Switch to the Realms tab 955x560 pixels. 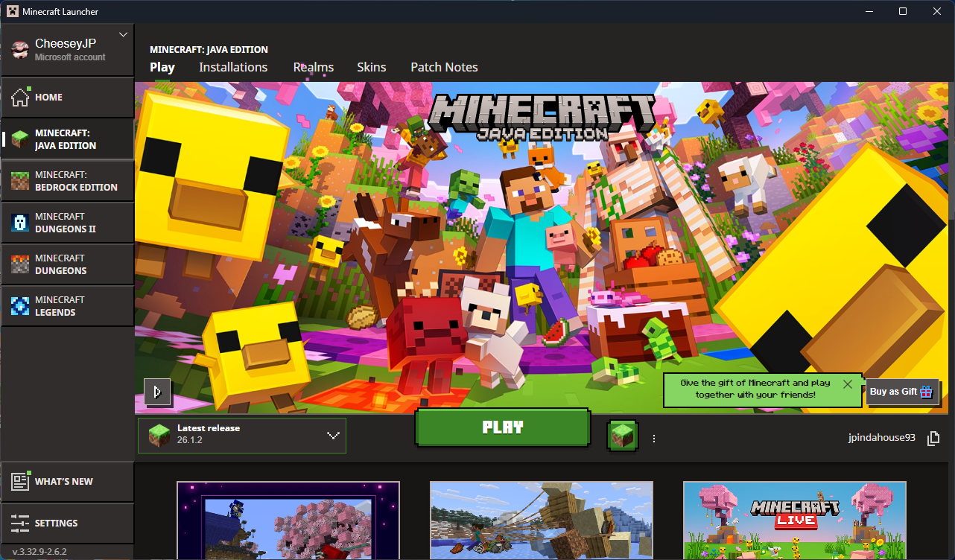click(314, 67)
